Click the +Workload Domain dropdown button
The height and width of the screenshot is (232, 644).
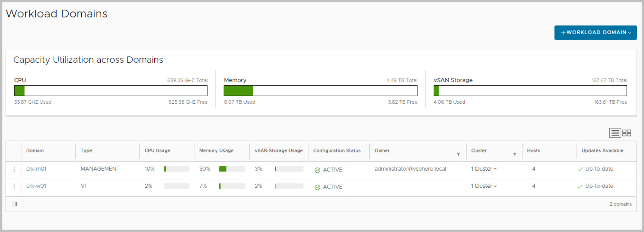tap(595, 32)
